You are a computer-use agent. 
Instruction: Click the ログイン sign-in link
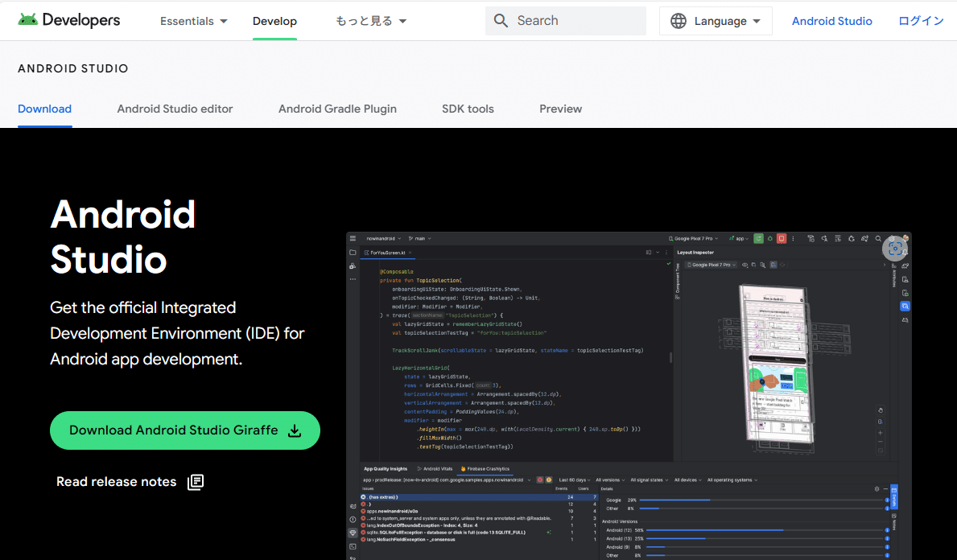(x=921, y=21)
